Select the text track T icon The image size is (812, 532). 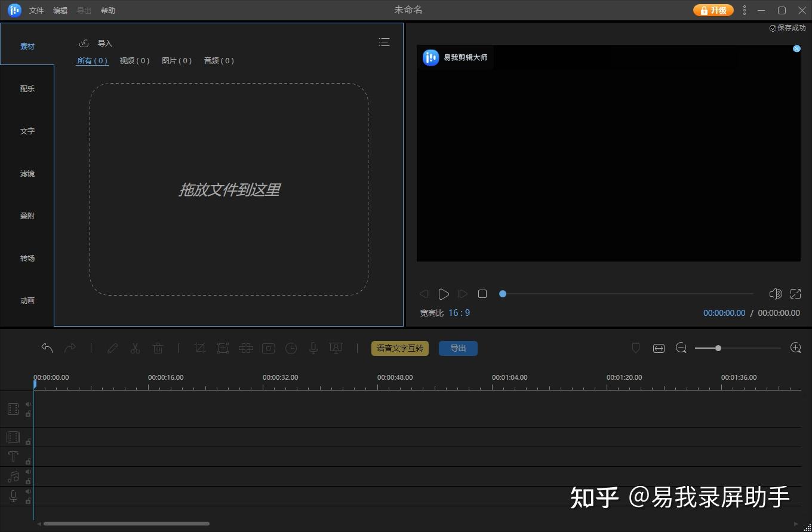[13, 457]
